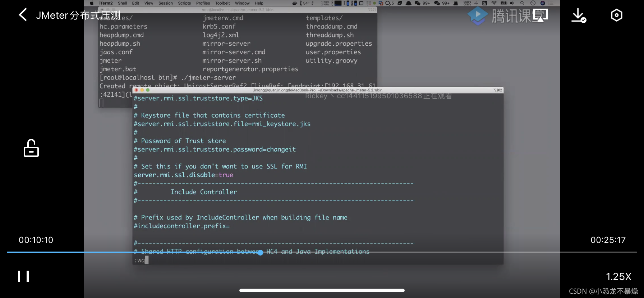Click the #server.rmi.ssl.truststore.type=JKS line
This screenshot has height=298, width=644.
(198, 98)
